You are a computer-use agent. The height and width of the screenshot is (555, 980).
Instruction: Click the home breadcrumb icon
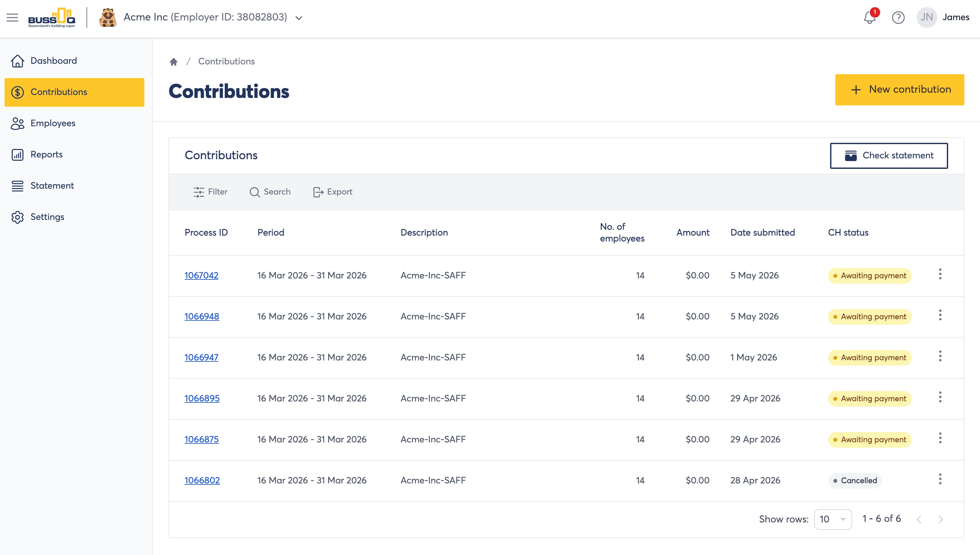pyautogui.click(x=174, y=62)
